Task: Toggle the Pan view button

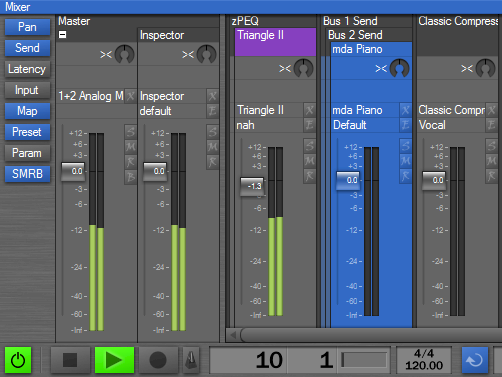Action: click(x=27, y=27)
